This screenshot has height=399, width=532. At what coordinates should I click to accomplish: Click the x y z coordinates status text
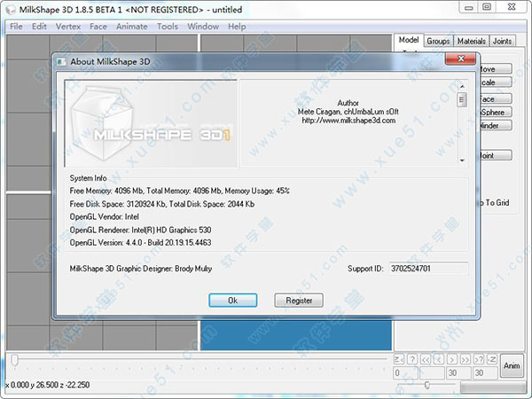[x=48, y=385]
